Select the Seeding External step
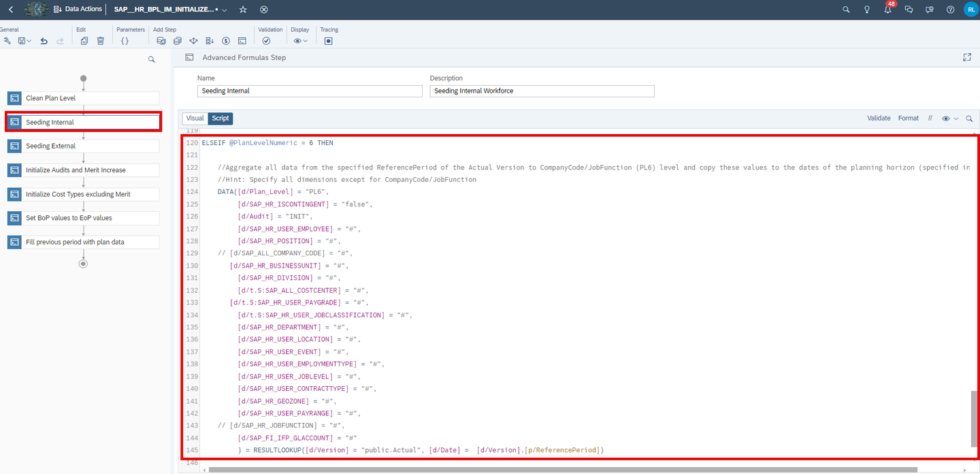Viewport: 980px width, 474px height. point(83,146)
